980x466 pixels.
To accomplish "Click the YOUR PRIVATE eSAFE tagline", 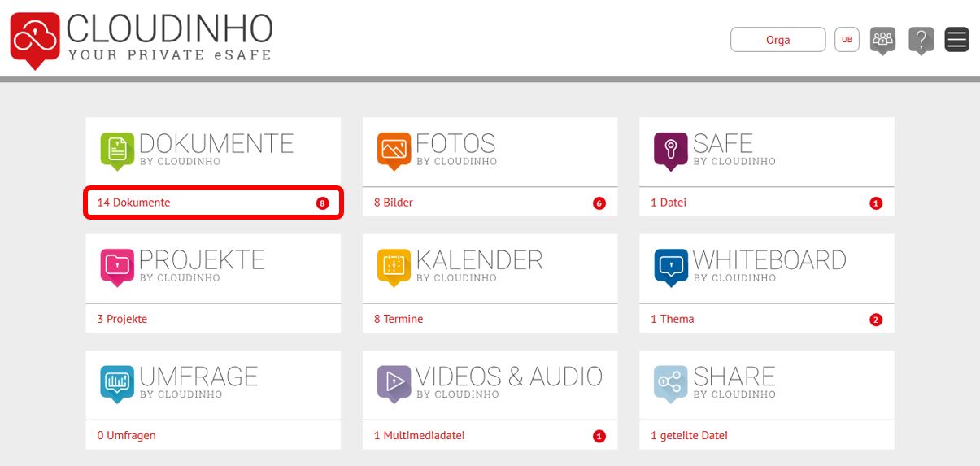I will (x=170, y=55).
